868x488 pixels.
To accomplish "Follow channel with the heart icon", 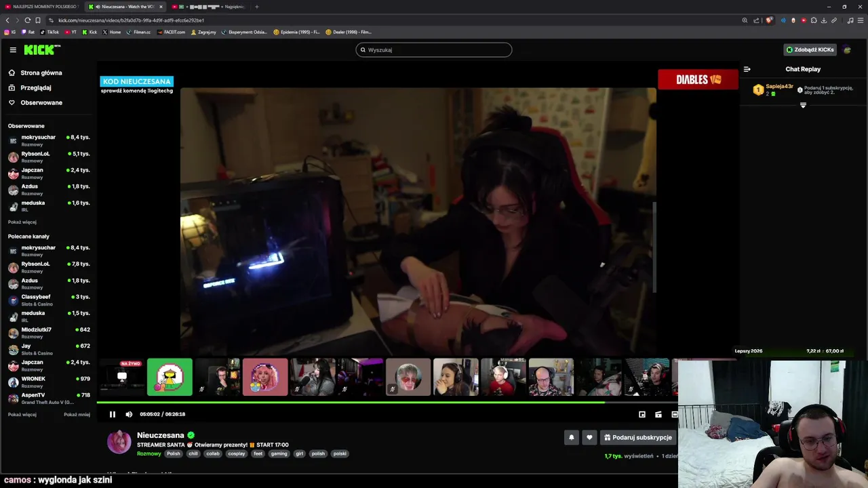I will (589, 437).
